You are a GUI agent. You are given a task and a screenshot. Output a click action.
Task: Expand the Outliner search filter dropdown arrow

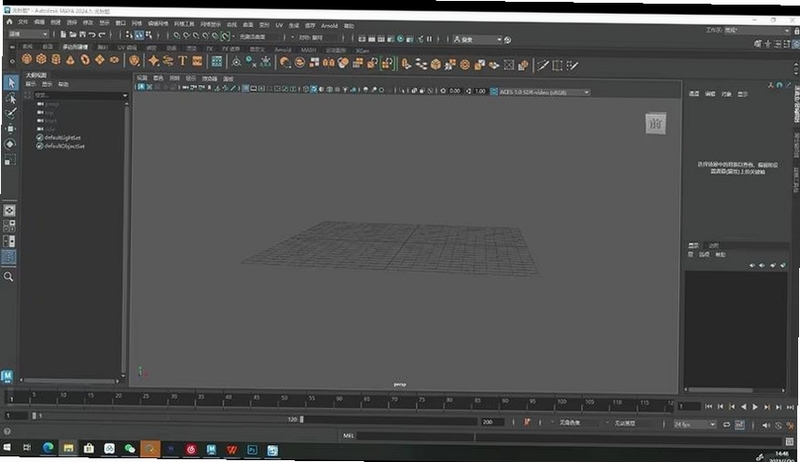(x=124, y=95)
